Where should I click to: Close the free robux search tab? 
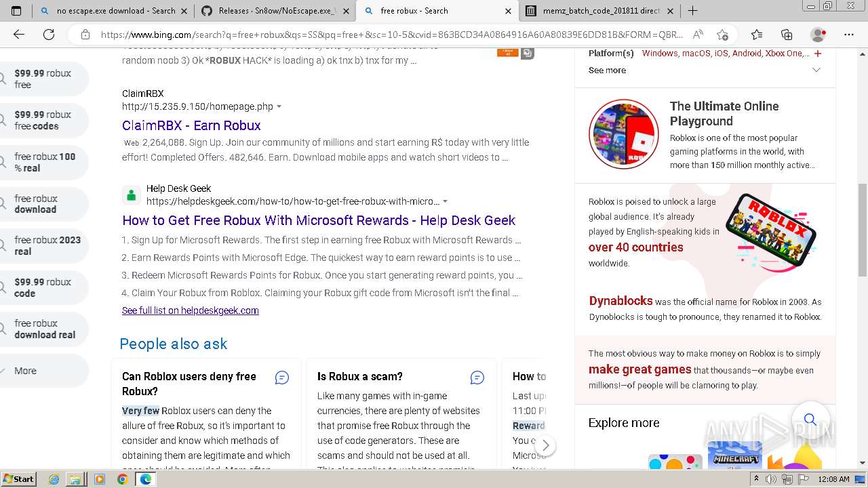[509, 11]
